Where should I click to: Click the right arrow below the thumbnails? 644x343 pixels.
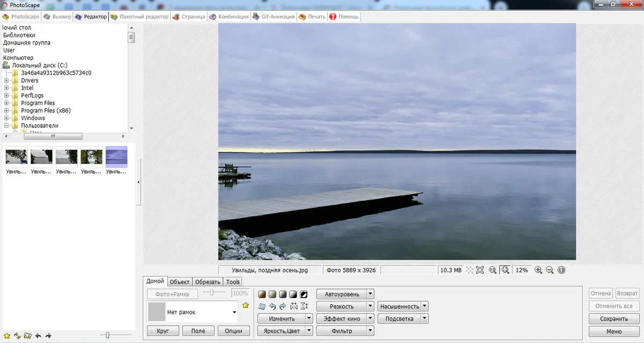tap(48, 335)
